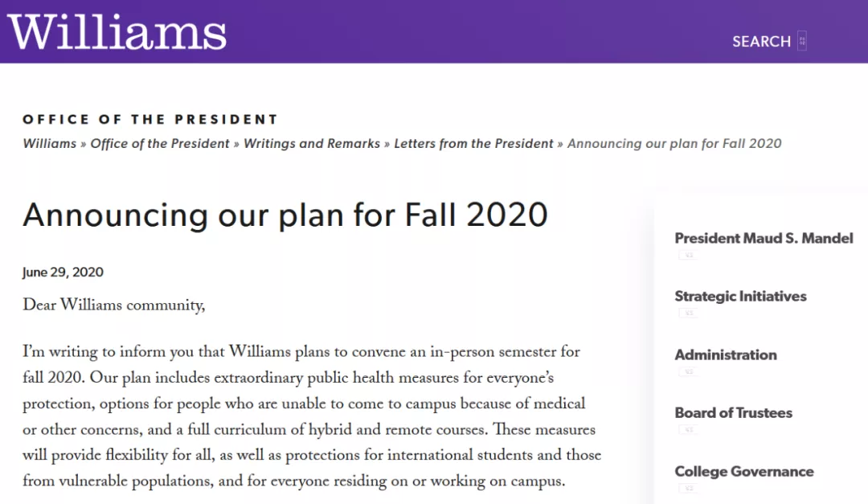Click the small icon under Administration
Screen dimensions: 868x504
tap(687, 371)
